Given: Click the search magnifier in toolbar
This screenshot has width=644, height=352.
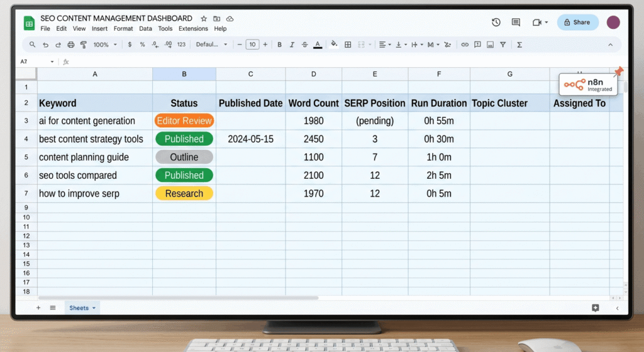Looking at the screenshot, I should (32, 45).
